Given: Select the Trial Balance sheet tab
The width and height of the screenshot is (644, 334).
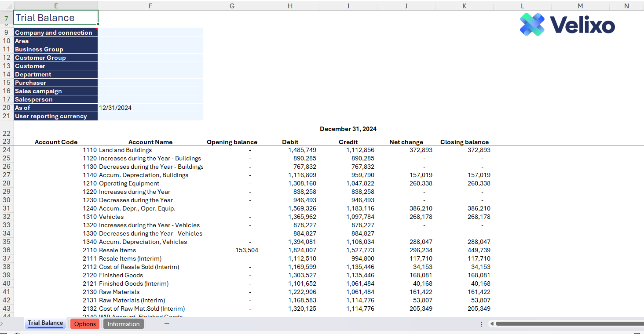Looking at the screenshot, I should [45, 323].
